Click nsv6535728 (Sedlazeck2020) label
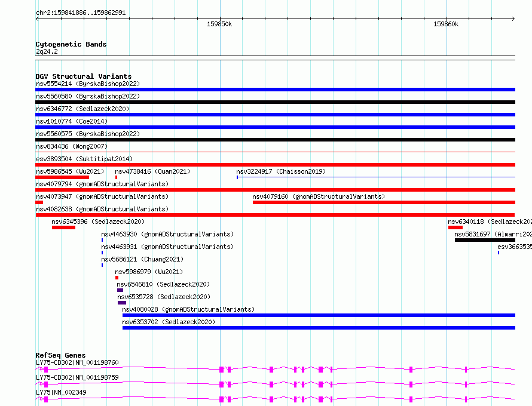 pos(164,297)
